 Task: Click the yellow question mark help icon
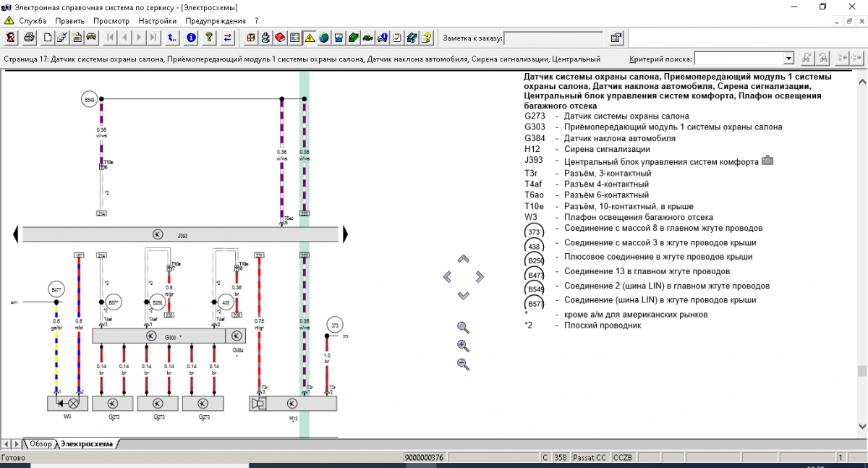209,37
